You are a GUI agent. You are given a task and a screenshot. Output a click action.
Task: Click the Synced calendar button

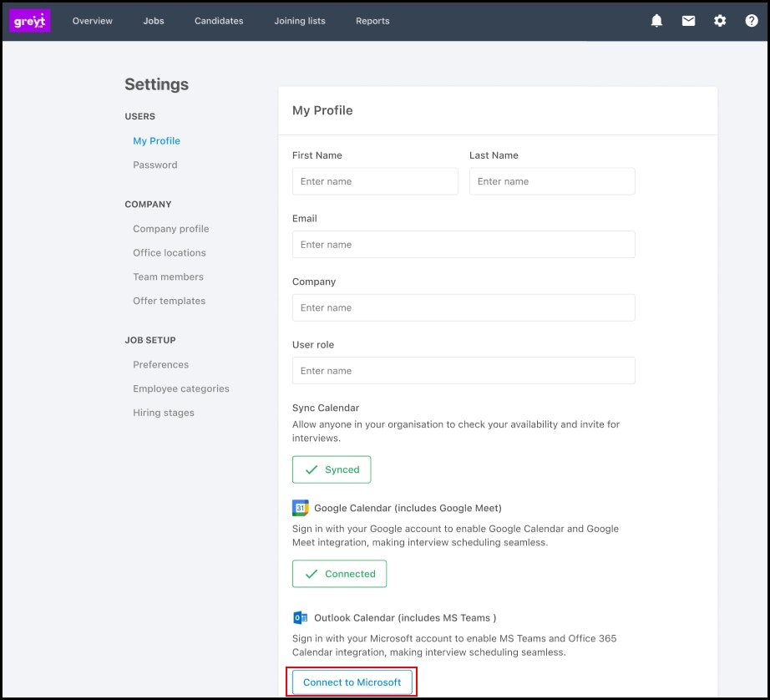pyautogui.click(x=332, y=469)
